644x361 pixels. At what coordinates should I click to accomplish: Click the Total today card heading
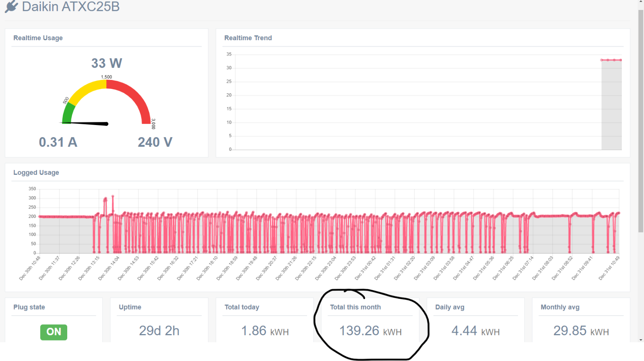tap(242, 307)
